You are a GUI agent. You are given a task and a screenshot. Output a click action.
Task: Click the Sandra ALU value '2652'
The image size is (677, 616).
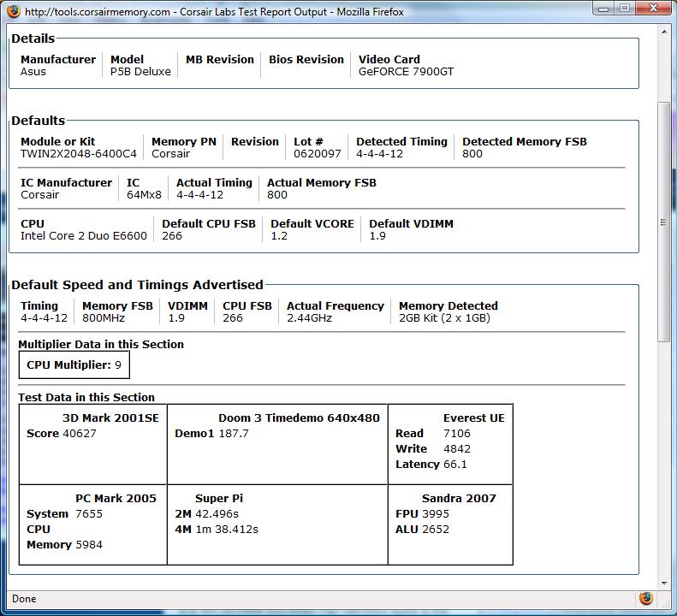point(435,530)
